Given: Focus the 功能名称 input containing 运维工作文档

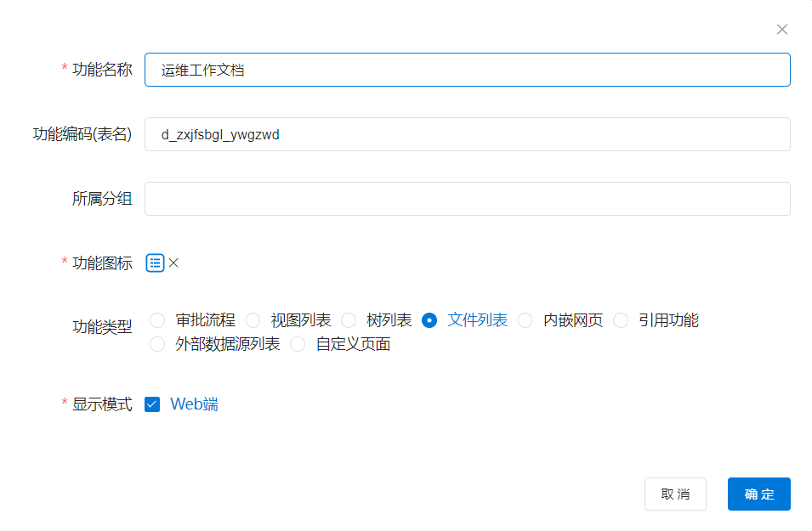Looking at the screenshot, I should tap(467, 70).
